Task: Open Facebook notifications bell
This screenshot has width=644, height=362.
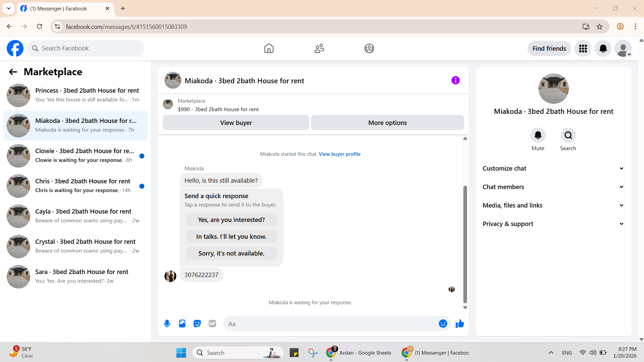Action: coord(603,49)
